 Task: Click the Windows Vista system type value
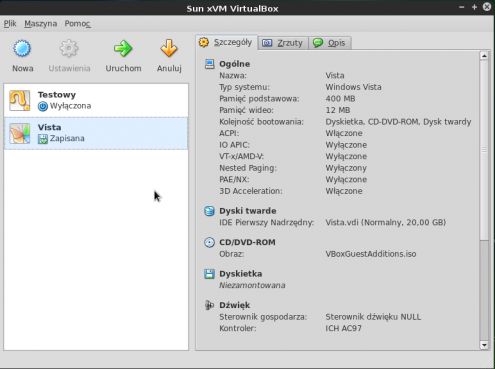point(353,87)
